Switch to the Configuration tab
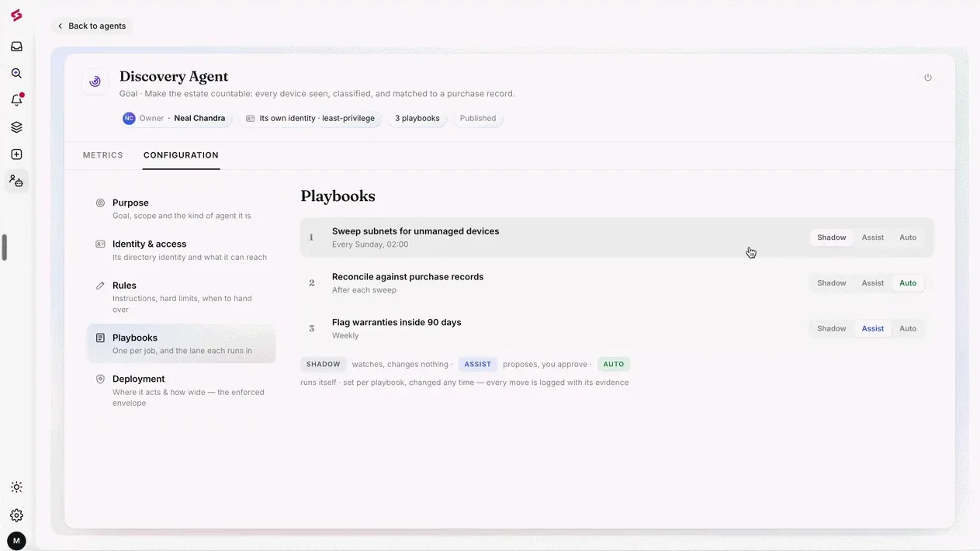Image resolution: width=980 pixels, height=551 pixels. pyautogui.click(x=181, y=155)
